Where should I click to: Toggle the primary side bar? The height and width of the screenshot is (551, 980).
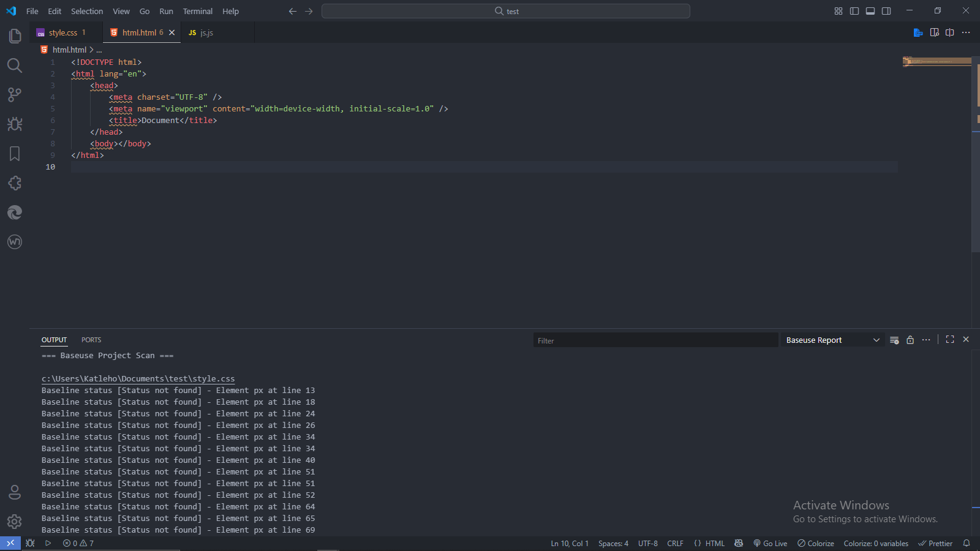click(854, 11)
